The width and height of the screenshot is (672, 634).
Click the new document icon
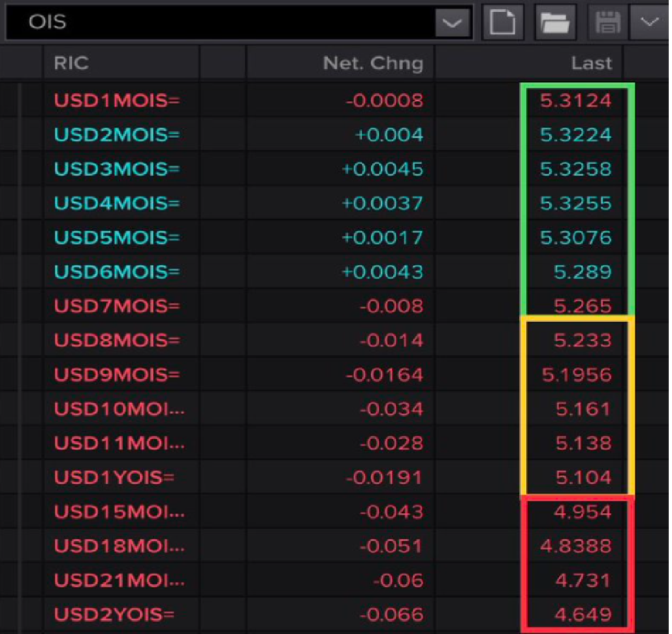point(502,22)
